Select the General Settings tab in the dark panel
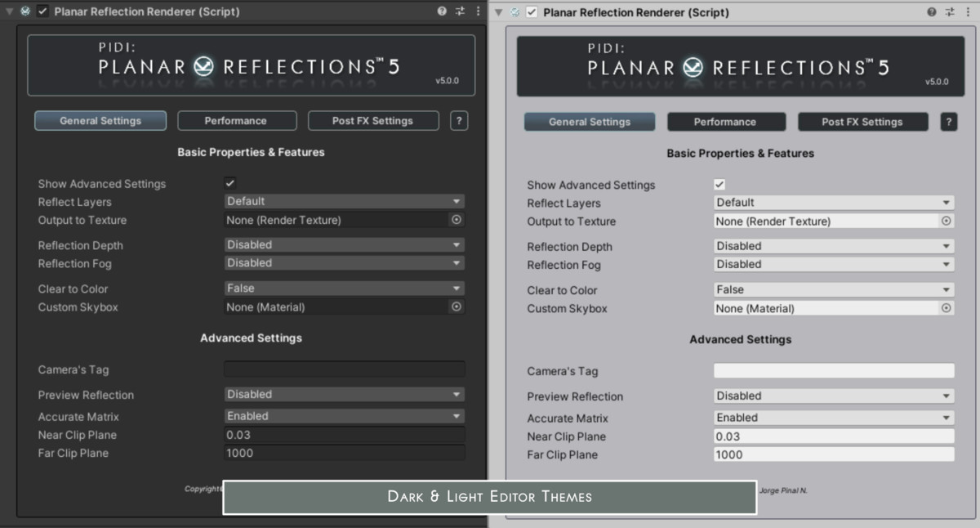 pyautogui.click(x=100, y=121)
